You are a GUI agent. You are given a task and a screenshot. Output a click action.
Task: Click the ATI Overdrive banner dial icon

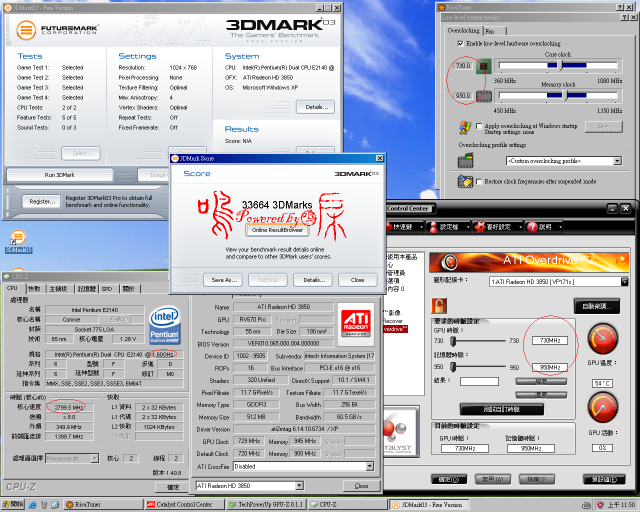[450, 262]
